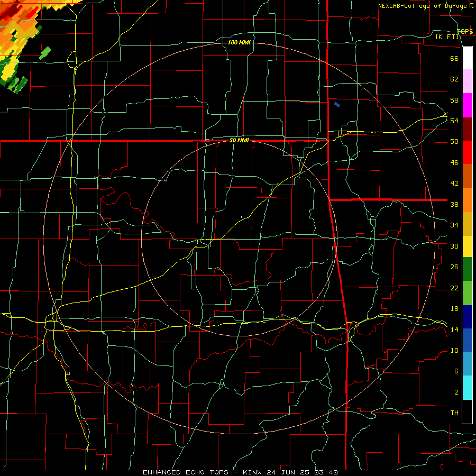The width and height of the screenshot is (476, 476).
Task: Click the dark orange legend swatch
Action: [x=467, y=176]
